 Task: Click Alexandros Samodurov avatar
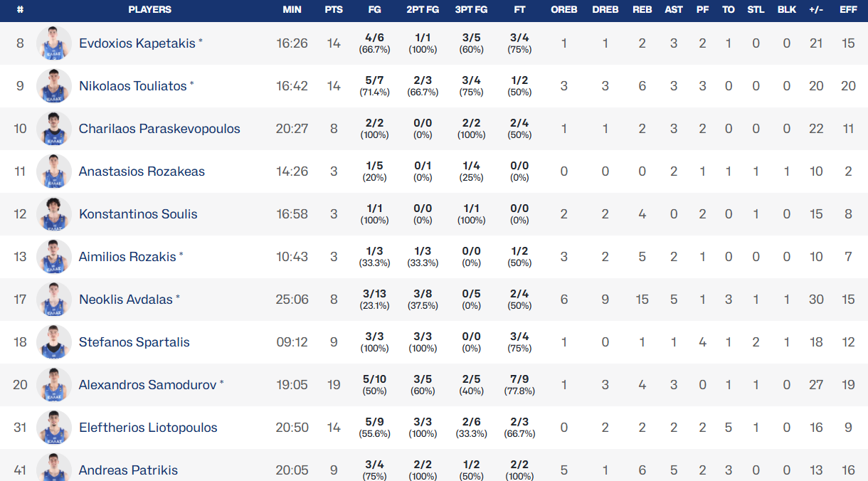[x=54, y=385]
